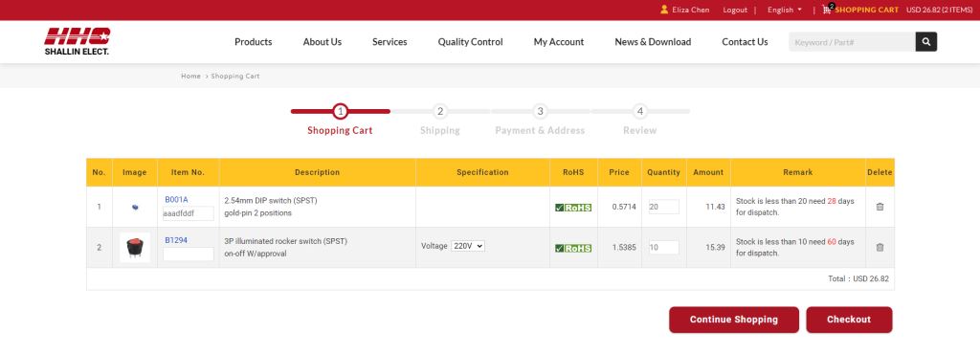
Task: Click the Keyword / Part# search field
Action: click(x=852, y=42)
